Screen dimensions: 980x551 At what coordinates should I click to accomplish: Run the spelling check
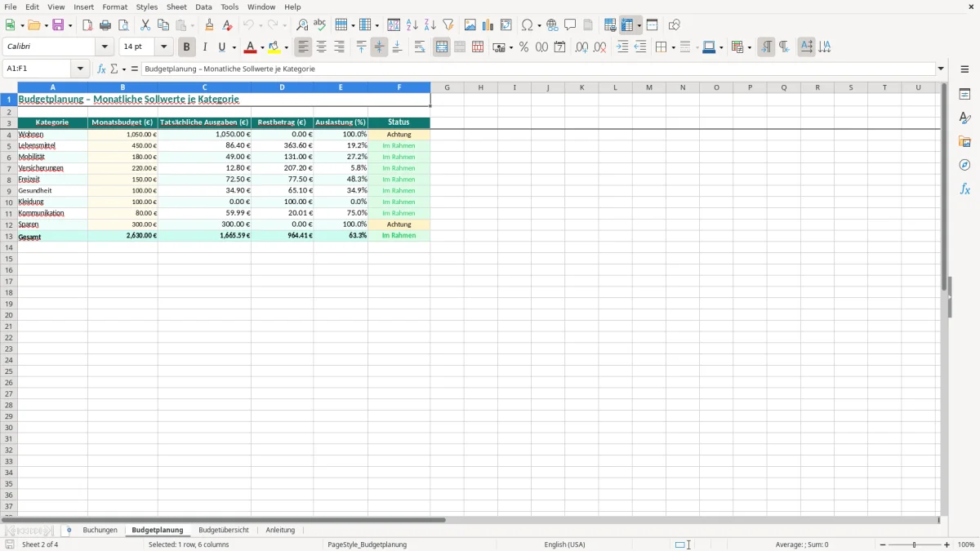click(x=320, y=25)
